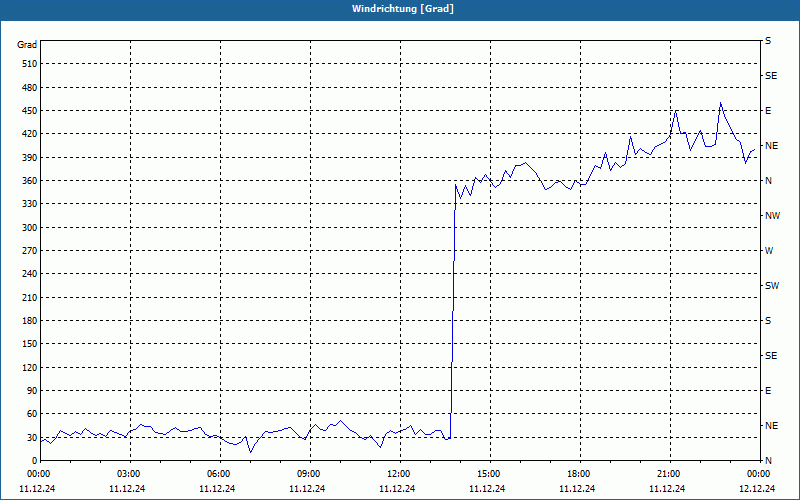Click the 12.12.24 date label

pos(757,488)
